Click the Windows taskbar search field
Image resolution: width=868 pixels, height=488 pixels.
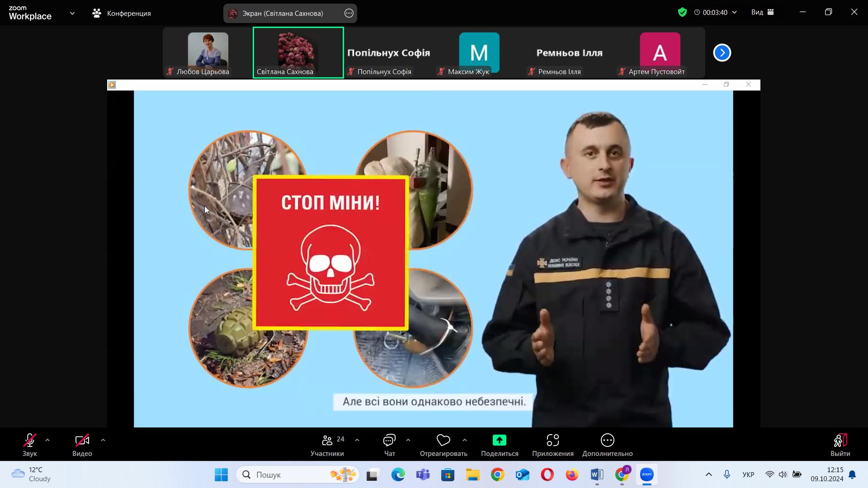tap(289, 474)
